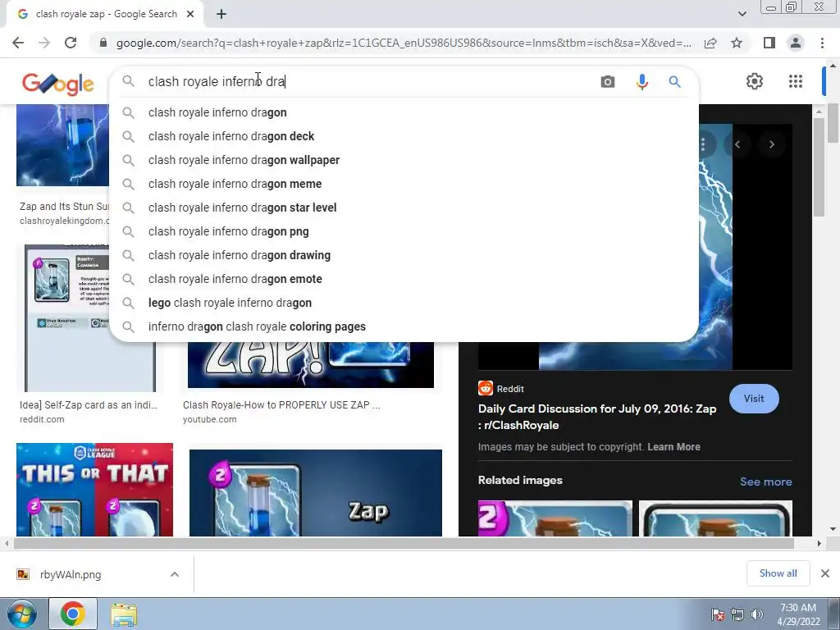
Task: Click the results vertical scrollbar
Action: (818, 167)
